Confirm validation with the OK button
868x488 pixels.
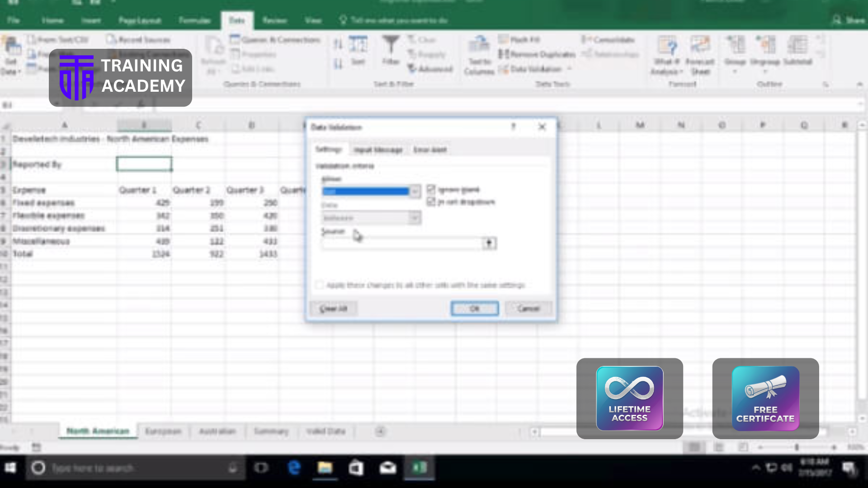(474, 309)
